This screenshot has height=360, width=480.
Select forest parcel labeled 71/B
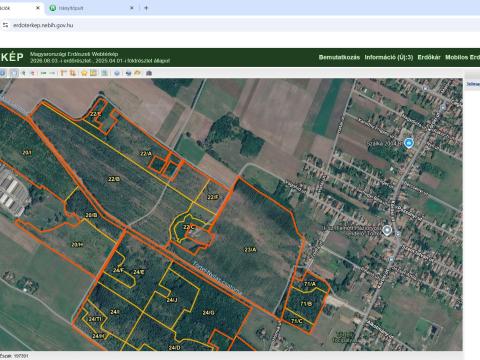(306, 304)
